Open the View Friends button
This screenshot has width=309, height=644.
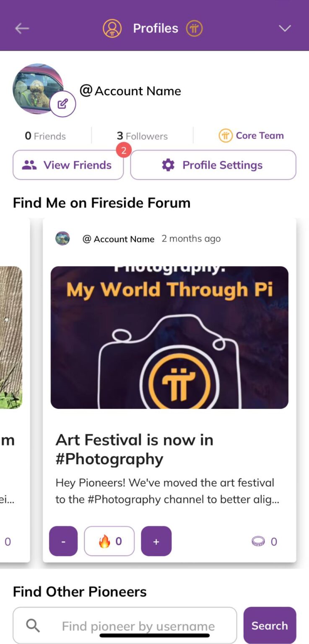coord(68,165)
